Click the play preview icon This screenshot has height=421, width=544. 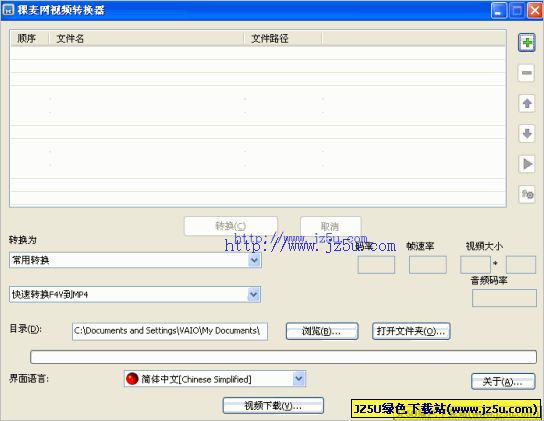[527, 164]
